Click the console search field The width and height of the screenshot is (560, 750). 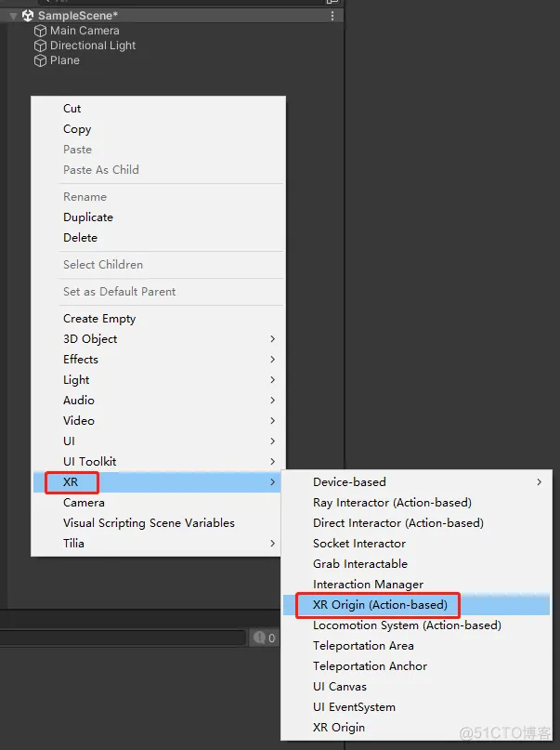123,638
